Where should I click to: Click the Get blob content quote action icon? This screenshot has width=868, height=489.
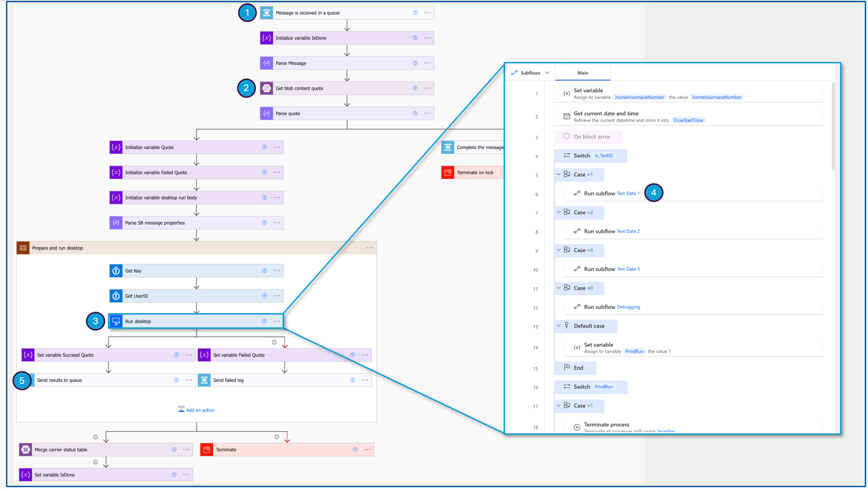[267, 88]
